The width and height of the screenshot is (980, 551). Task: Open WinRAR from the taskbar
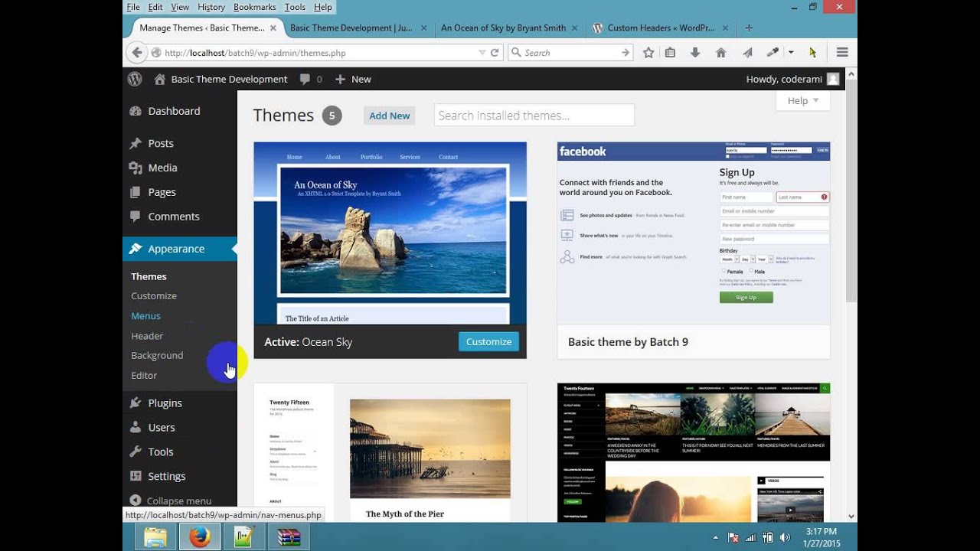tap(289, 537)
